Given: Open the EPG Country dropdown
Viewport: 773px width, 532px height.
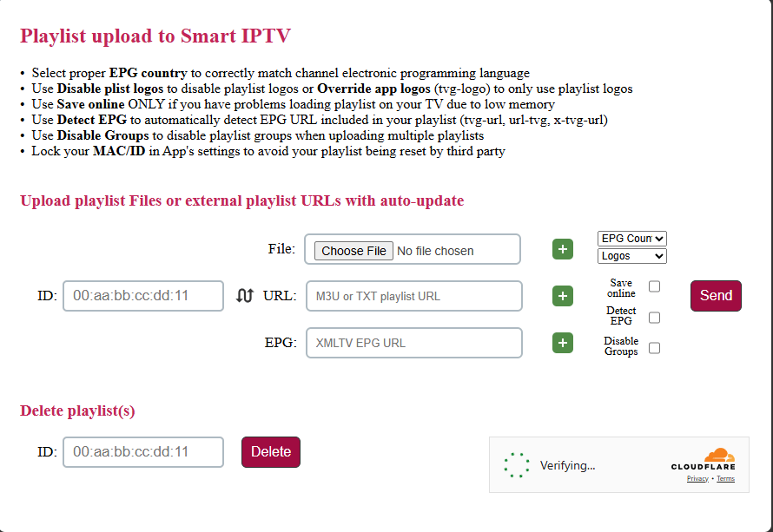Looking at the screenshot, I should [632, 239].
